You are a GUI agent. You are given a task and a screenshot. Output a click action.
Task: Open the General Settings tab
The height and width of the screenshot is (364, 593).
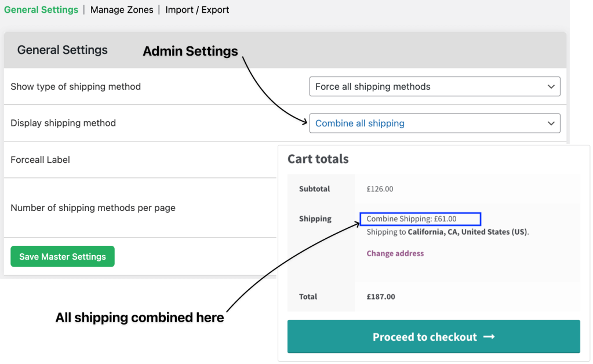[x=41, y=10]
